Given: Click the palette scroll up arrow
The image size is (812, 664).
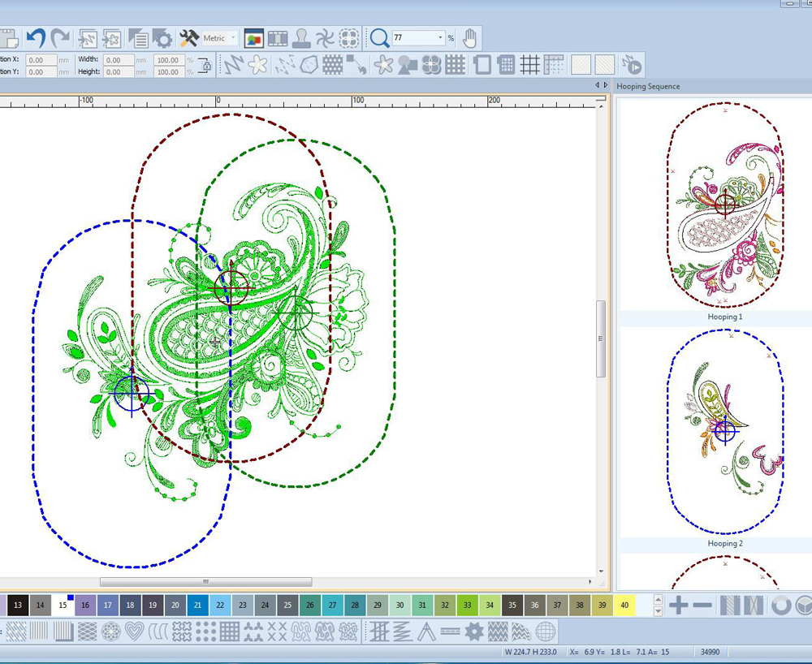Looking at the screenshot, I should coord(659,599).
